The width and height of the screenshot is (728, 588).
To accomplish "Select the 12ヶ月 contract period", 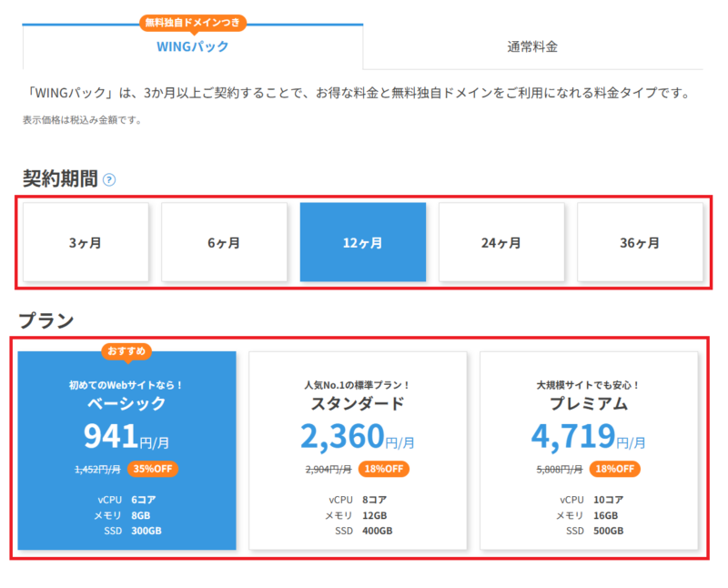I will coord(363,242).
